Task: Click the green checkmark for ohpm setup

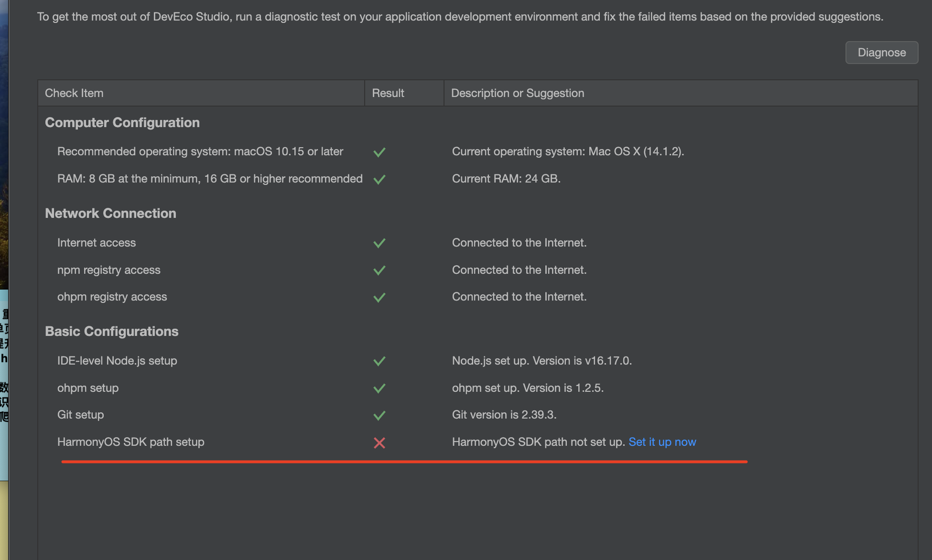Action: click(x=379, y=388)
